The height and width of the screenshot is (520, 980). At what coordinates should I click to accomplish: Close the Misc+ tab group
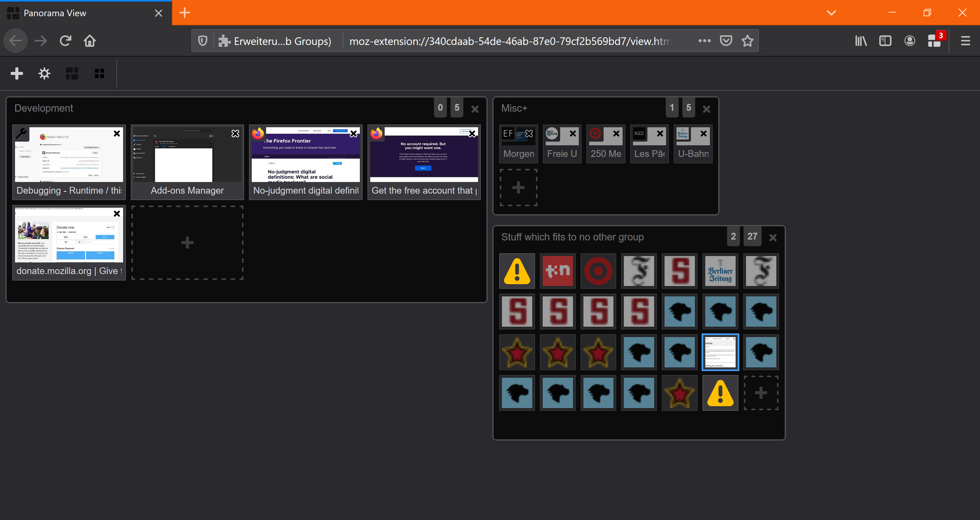point(707,110)
